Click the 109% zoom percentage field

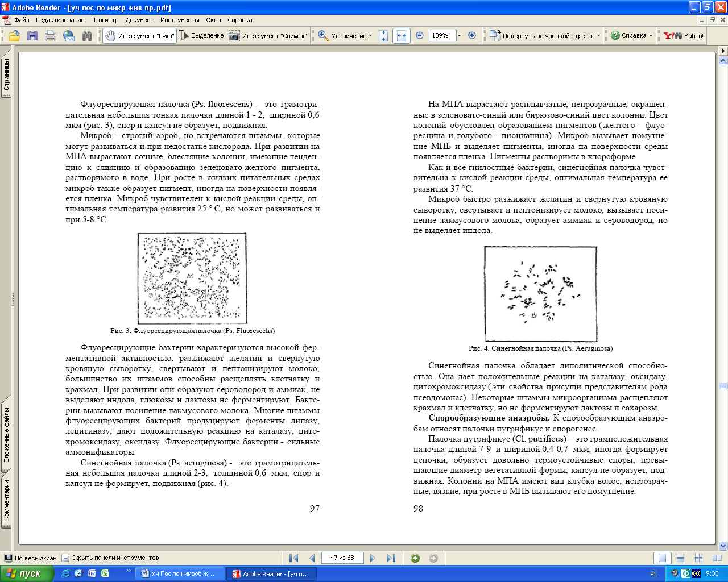(x=442, y=35)
